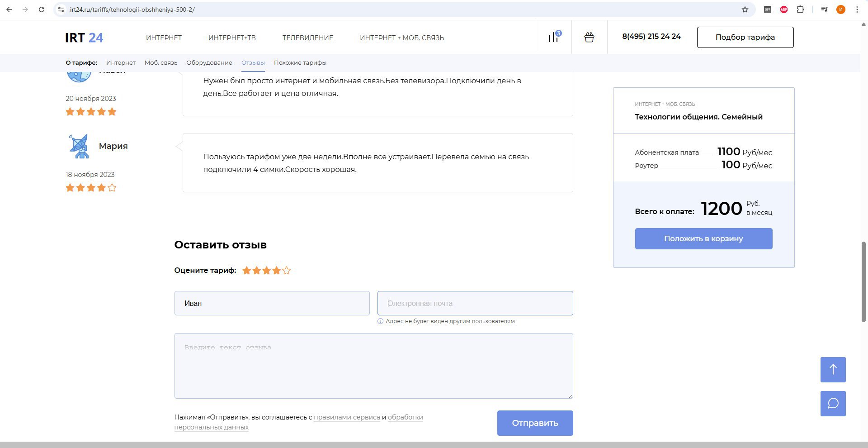
Task: Open the правилами сервиса link
Action: 347,417
